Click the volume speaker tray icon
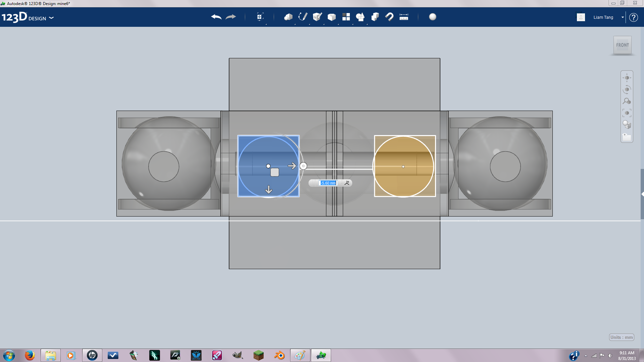The height and width of the screenshot is (362, 644). point(610,356)
